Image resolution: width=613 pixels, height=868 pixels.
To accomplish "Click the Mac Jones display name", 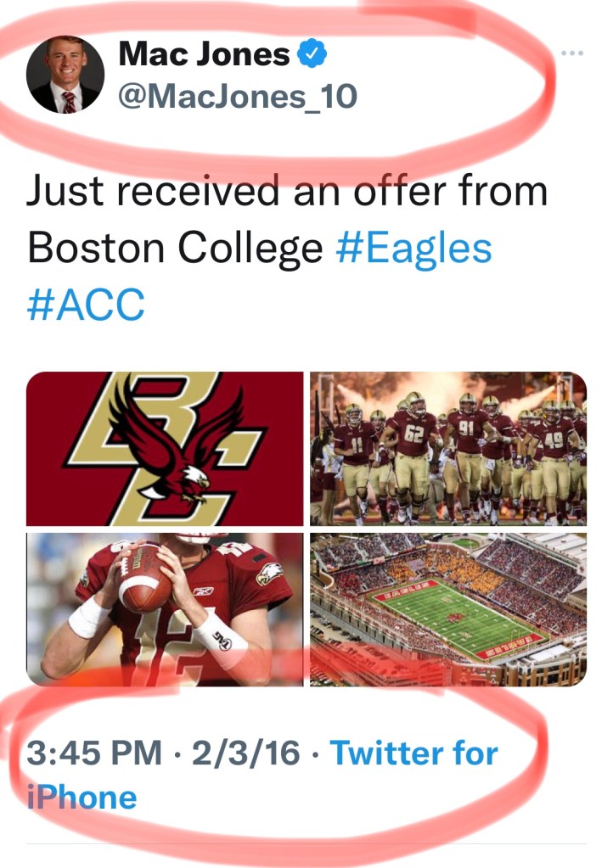I will coord(204,55).
